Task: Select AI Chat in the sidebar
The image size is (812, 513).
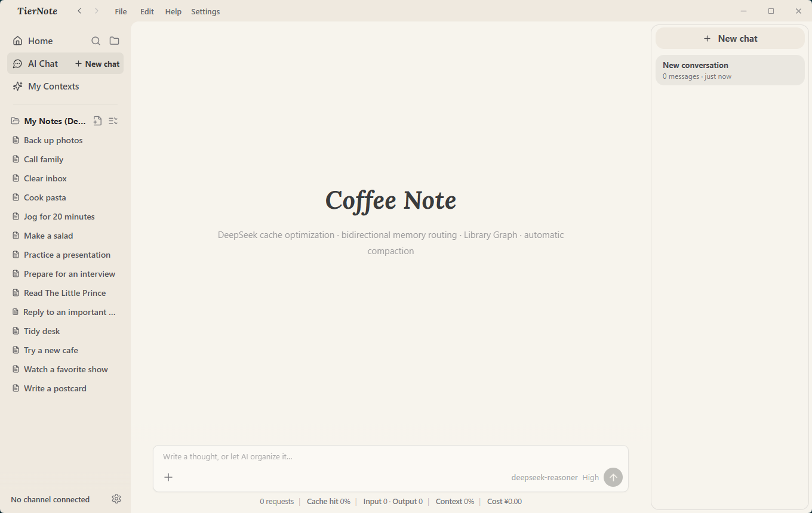Action: (43, 64)
